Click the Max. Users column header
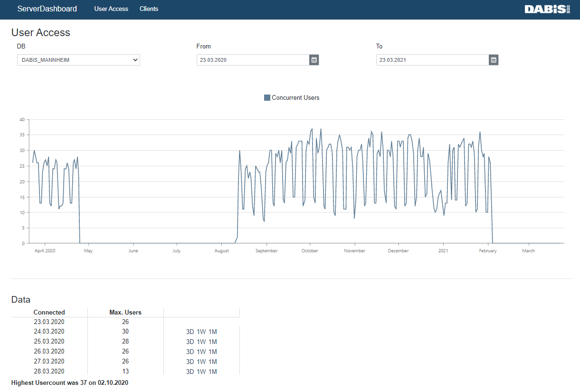Viewport: 580px width, 392px height. (x=125, y=312)
